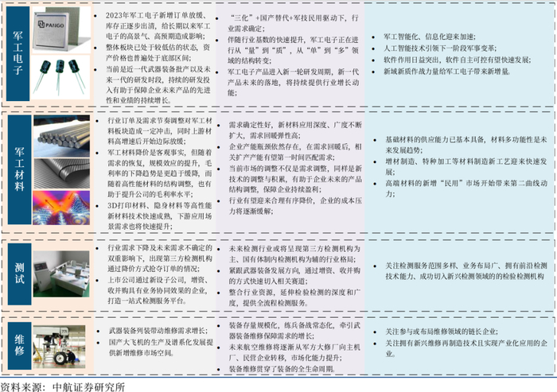Viewport: 557px width, 392px height.
Task: Click bullet starting "高端材料的新增“民用”市场"
Action: [466, 188]
